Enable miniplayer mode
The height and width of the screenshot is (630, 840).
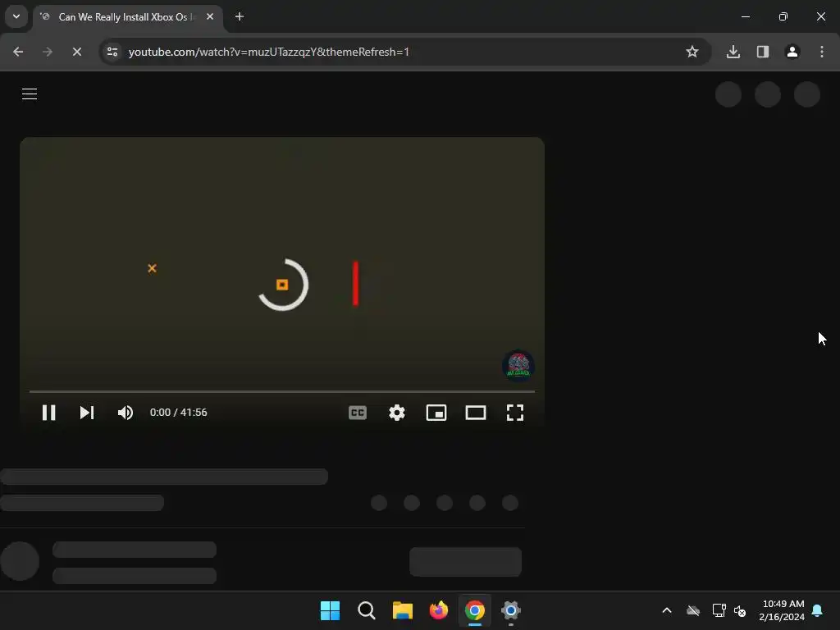pos(436,413)
